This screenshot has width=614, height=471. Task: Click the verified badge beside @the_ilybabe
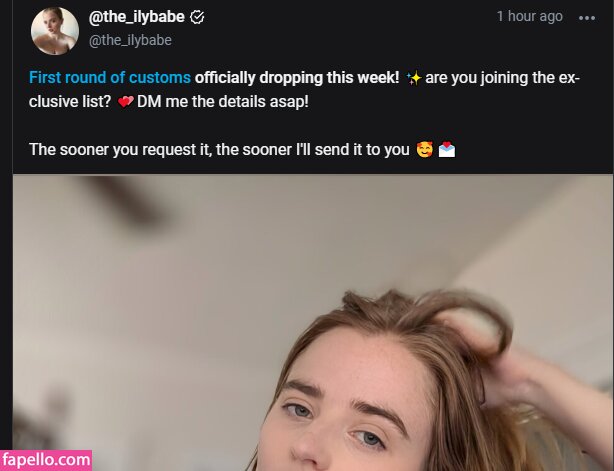[x=197, y=17]
